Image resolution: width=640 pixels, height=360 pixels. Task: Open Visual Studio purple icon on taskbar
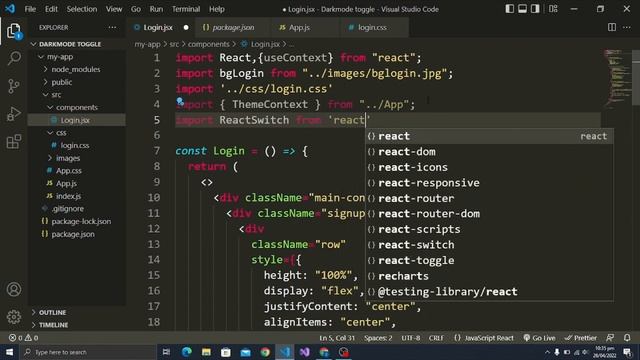pos(304,352)
